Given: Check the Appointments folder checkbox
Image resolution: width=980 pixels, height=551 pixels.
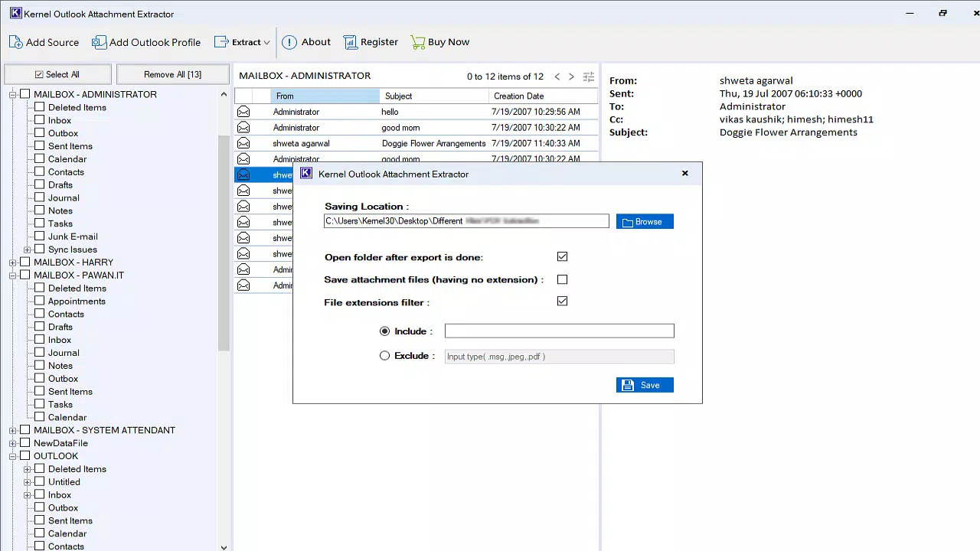Looking at the screenshot, I should click(x=40, y=301).
